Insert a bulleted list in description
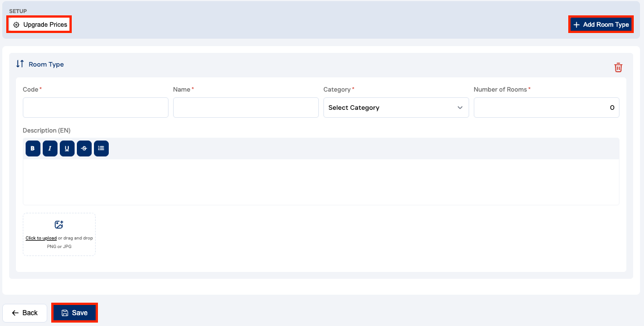Viewport: 644px width, 326px height. click(101, 148)
